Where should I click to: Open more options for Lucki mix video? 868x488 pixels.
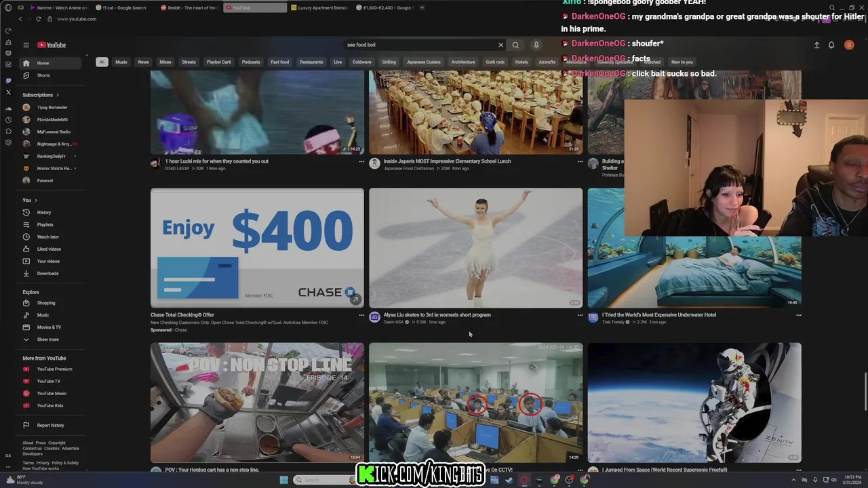click(x=361, y=162)
